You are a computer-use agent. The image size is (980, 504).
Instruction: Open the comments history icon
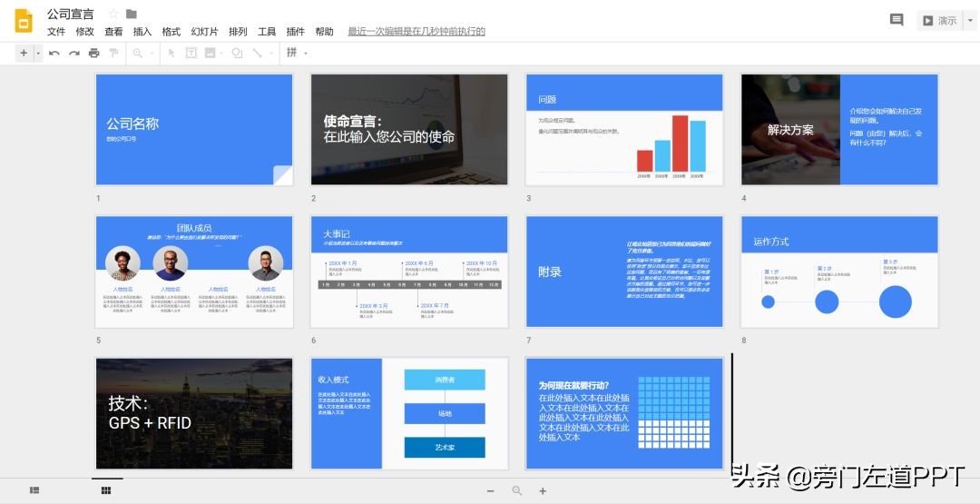(x=897, y=20)
